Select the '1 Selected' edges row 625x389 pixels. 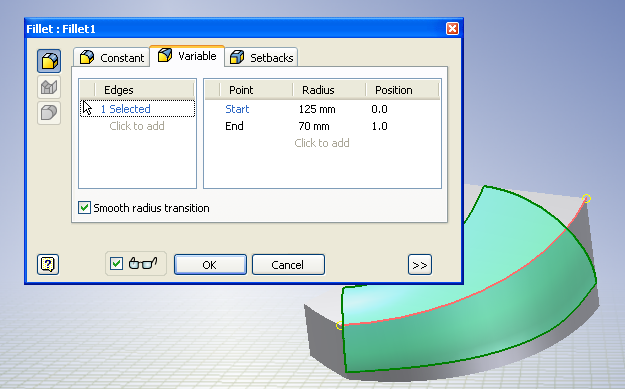tap(138, 109)
